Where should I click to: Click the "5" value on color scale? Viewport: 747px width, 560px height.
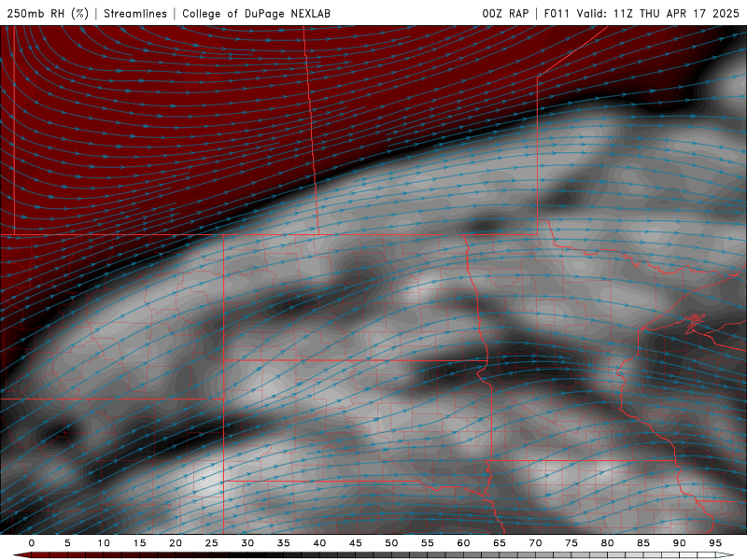point(67,543)
